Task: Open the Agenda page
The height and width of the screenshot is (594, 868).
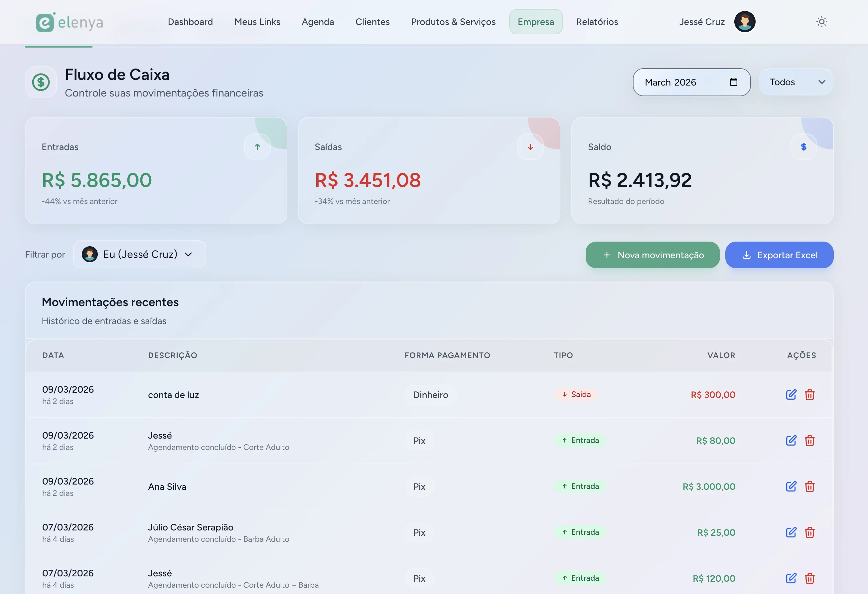Action: tap(318, 22)
